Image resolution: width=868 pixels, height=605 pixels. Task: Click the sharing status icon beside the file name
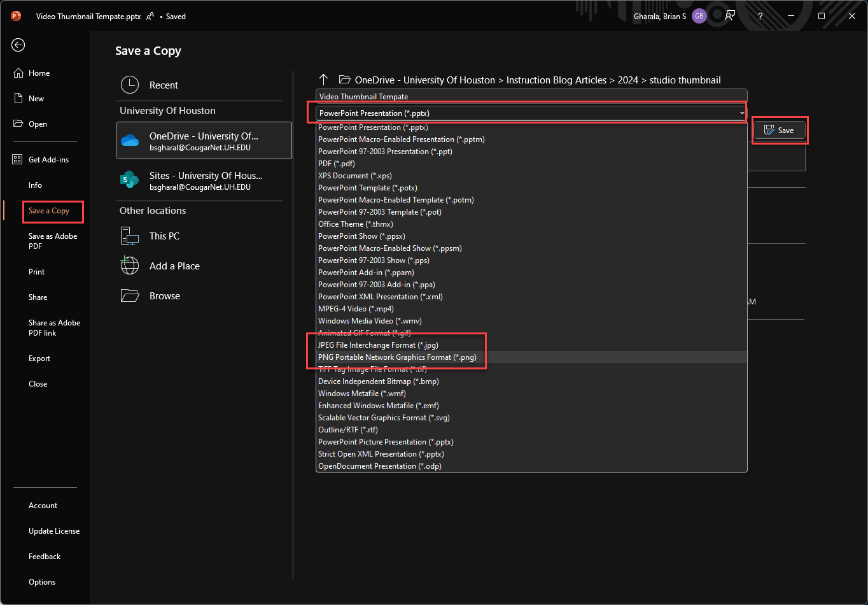[150, 17]
